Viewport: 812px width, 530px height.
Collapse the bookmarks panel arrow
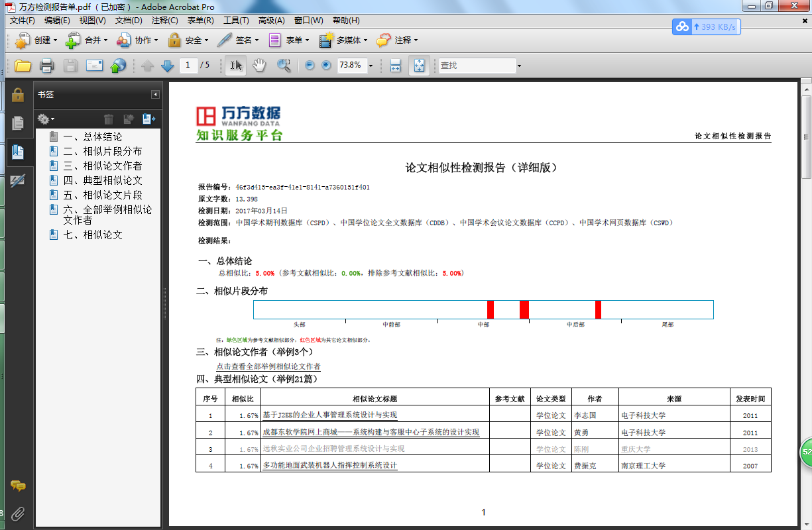155,95
